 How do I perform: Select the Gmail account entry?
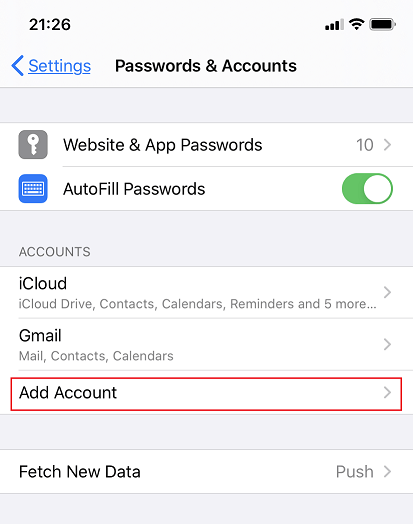(x=206, y=345)
